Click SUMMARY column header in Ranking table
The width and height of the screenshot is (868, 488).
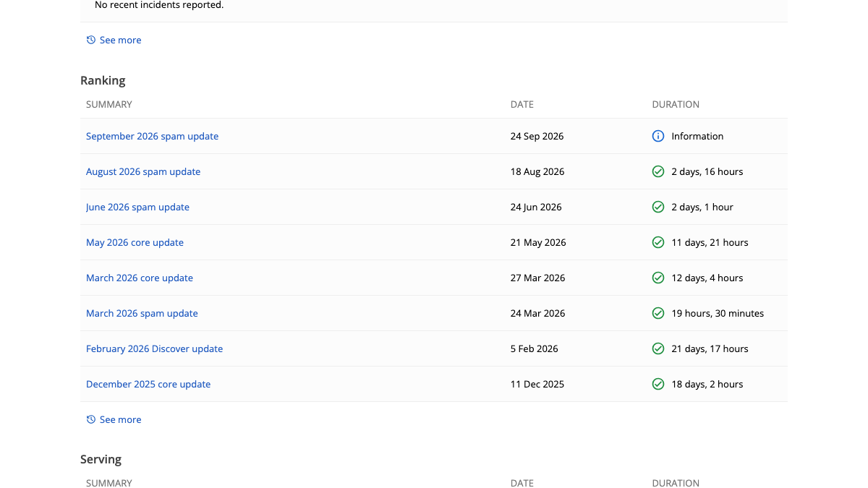point(109,104)
